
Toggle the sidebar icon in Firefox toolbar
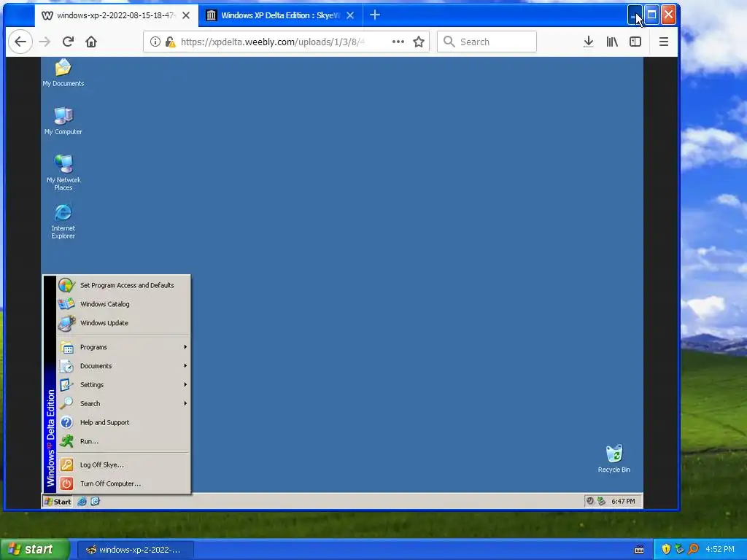point(635,42)
